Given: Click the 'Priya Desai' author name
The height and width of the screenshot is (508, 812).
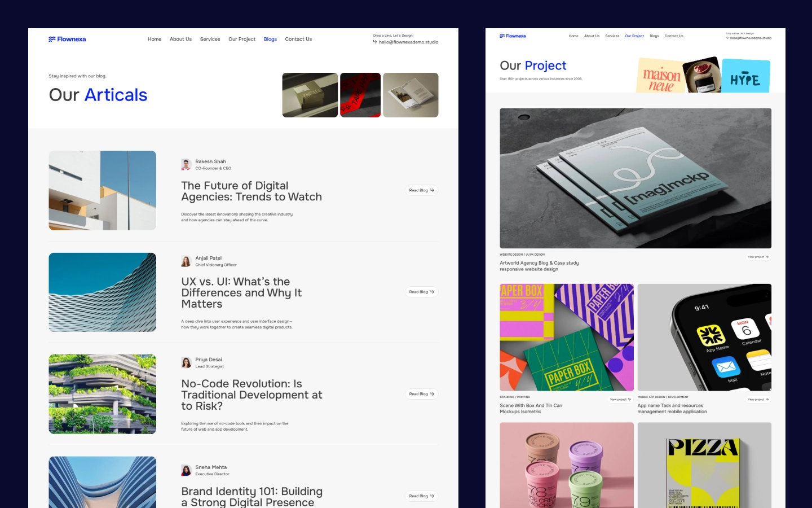Looking at the screenshot, I should point(209,360).
